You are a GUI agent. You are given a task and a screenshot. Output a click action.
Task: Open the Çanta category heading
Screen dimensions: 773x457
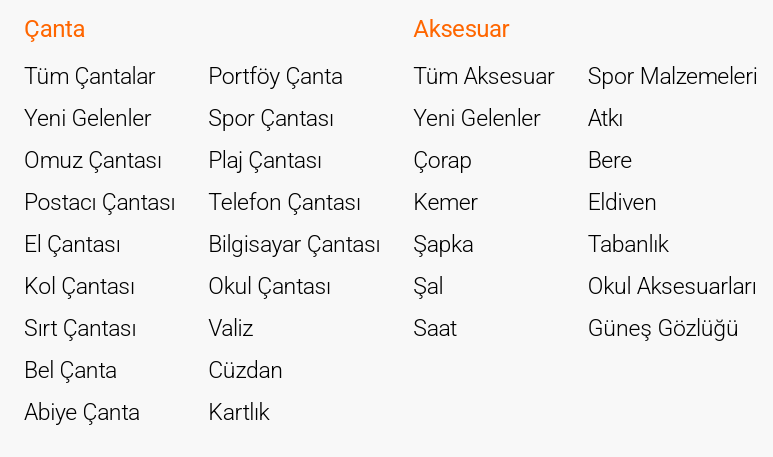pyautogui.click(x=54, y=29)
